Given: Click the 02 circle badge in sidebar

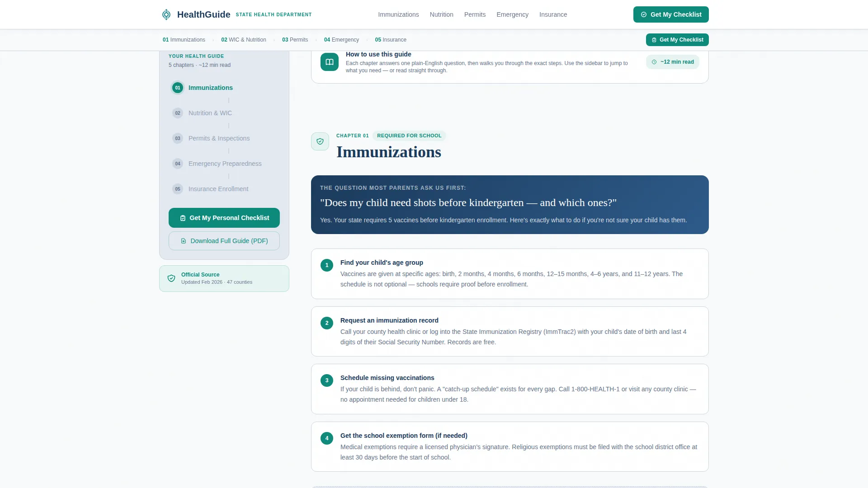Looking at the screenshot, I should click(x=178, y=113).
